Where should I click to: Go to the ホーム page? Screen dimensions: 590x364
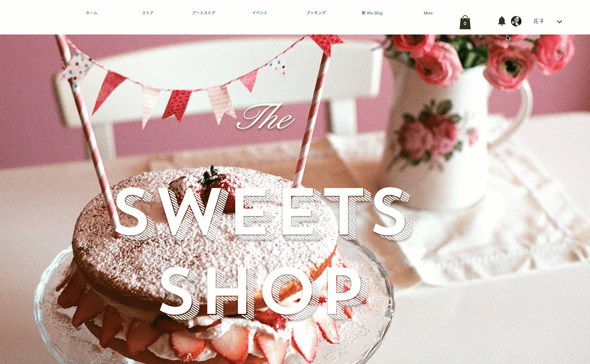pos(91,13)
